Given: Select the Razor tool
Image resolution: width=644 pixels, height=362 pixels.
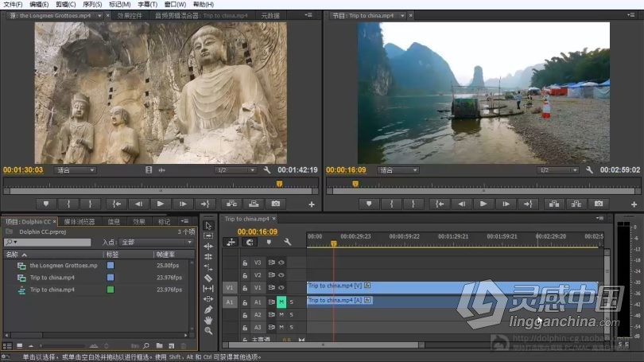Looking at the screenshot, I should click(208, 278).
